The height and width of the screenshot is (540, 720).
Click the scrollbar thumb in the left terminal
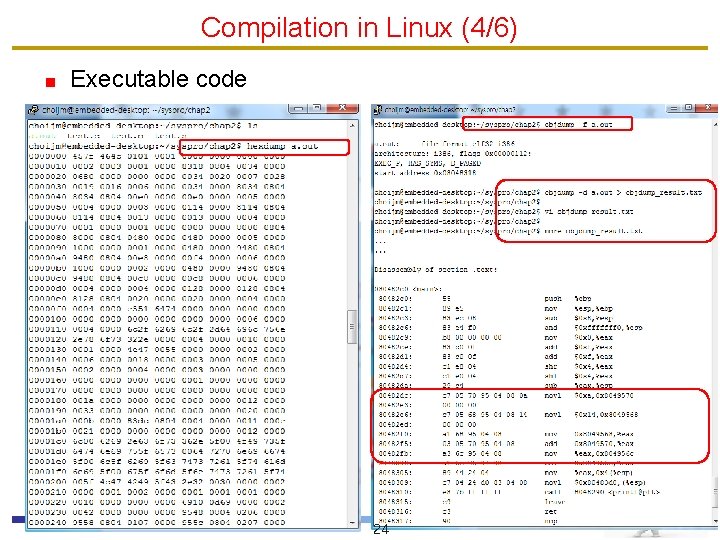click(352, 327)
